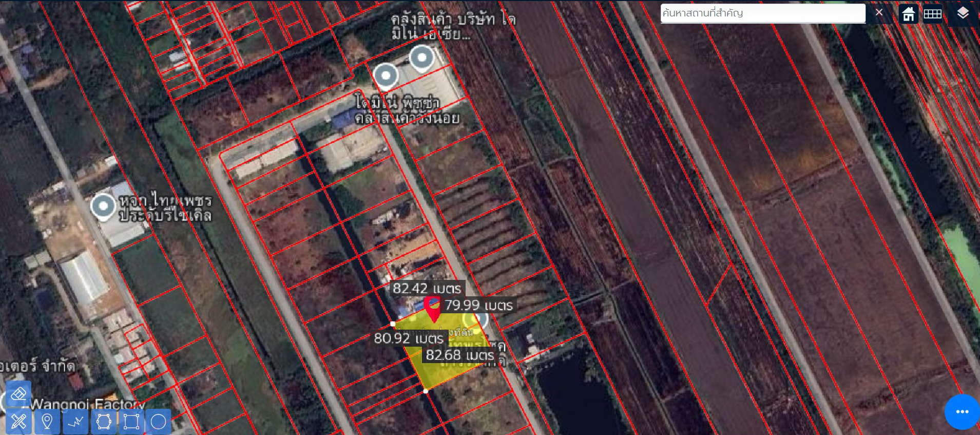The width and height of the screenshot is (980, 435).
Task: Open the grid table icon
Action: (x=932, y=14)
